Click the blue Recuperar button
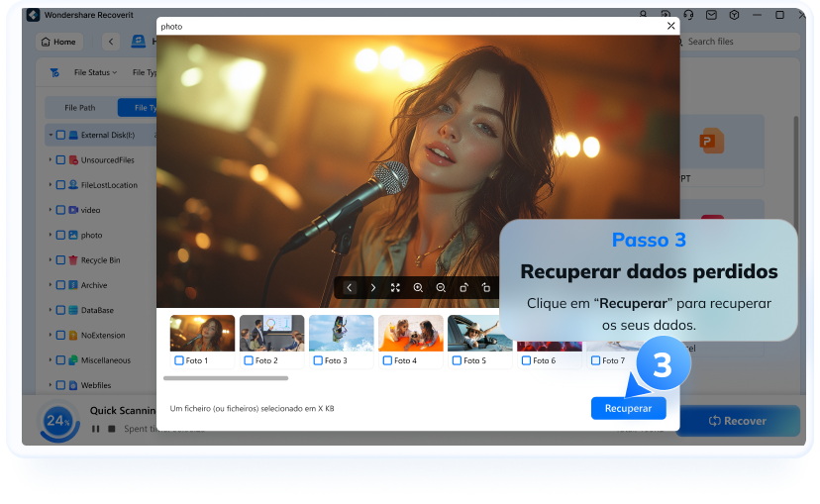 [628, 408]
